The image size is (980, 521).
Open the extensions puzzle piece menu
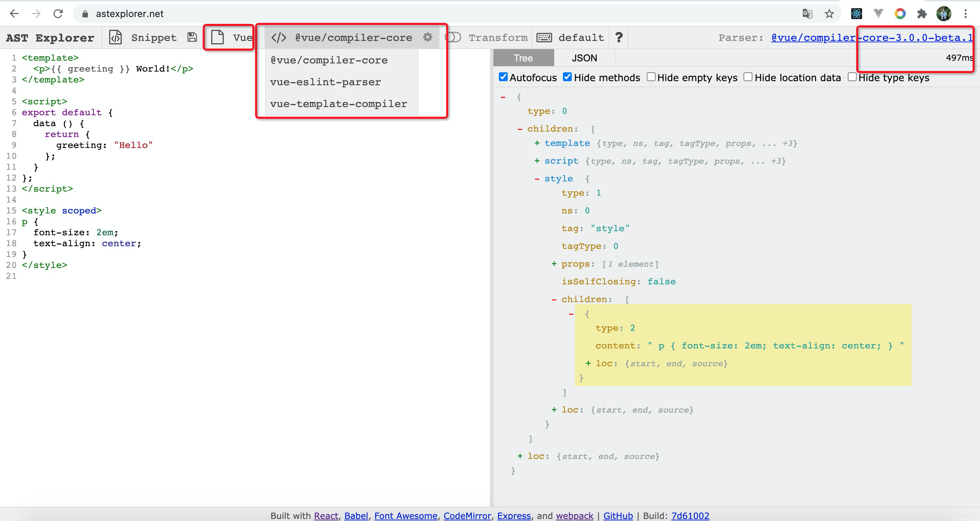coord(922,14)
